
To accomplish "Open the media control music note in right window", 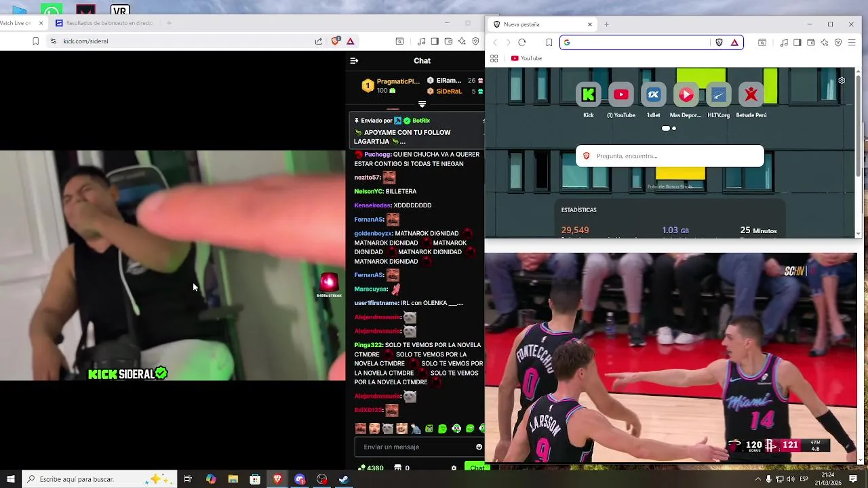I will pyautogui.click(x=784, y=43).
